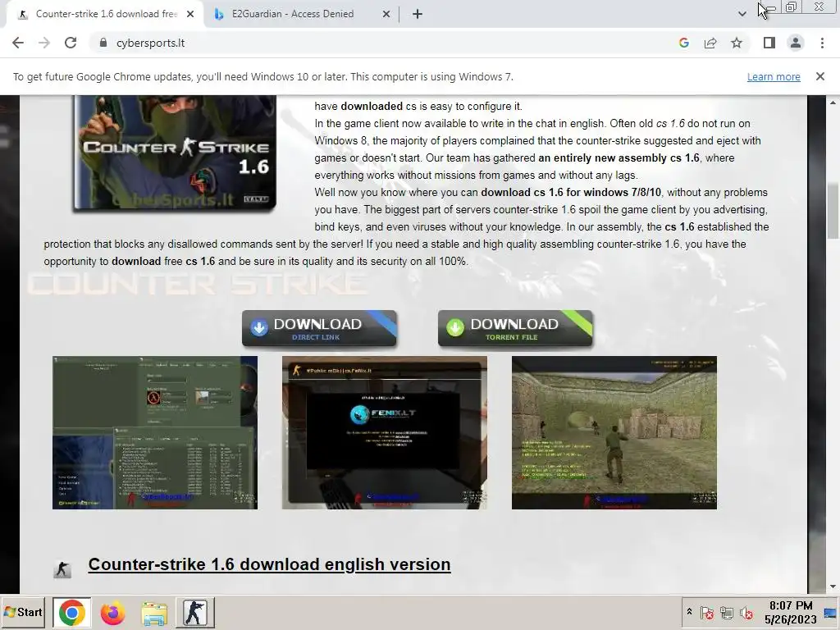
Task: Open the in-game map screenshot thumbnail
Action: click(614, 433)
